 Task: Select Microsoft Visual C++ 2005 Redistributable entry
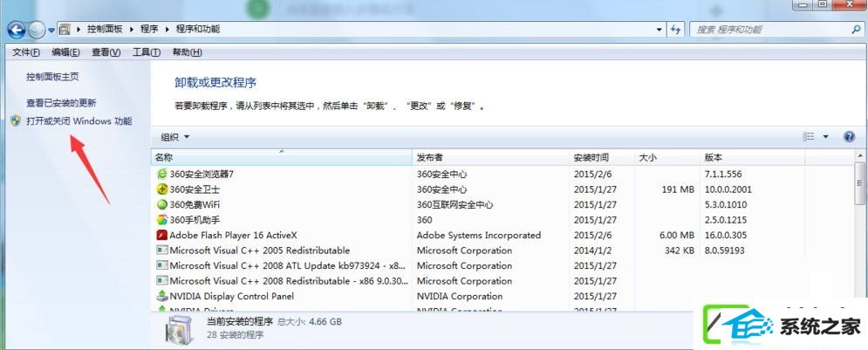tap(260, 250)
